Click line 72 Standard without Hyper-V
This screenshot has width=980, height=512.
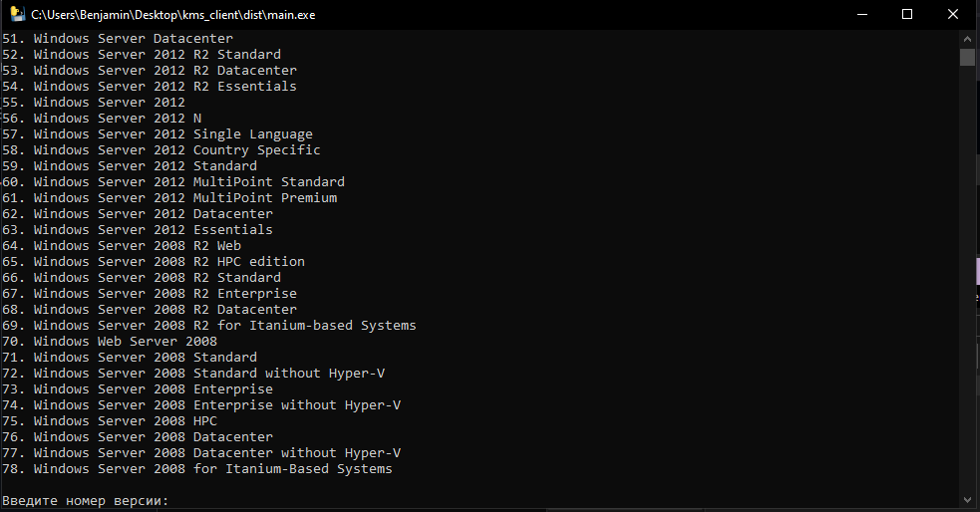tap(193, 374)
